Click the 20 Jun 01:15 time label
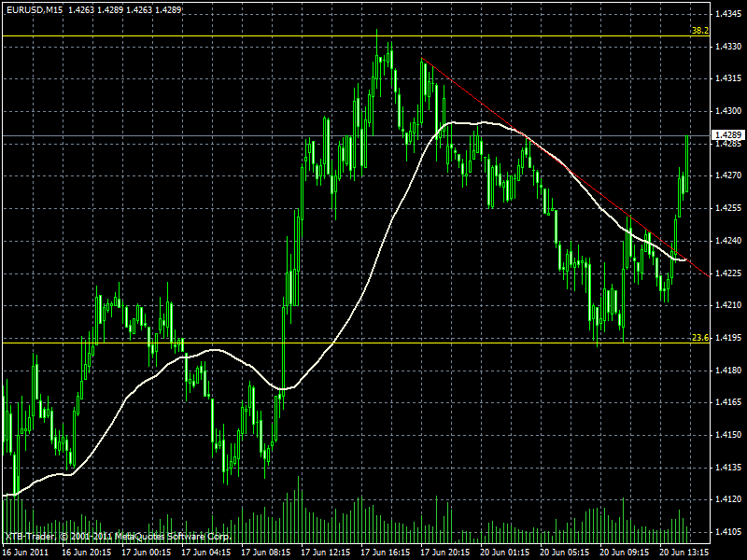747x560 pixels. 505,553
